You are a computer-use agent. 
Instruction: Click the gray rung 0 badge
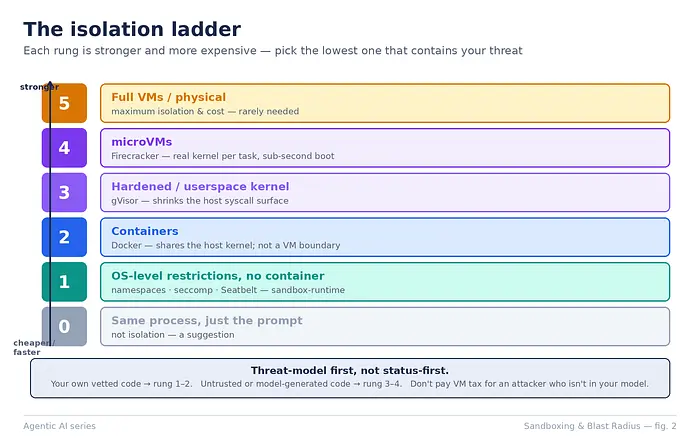point(64,326)
